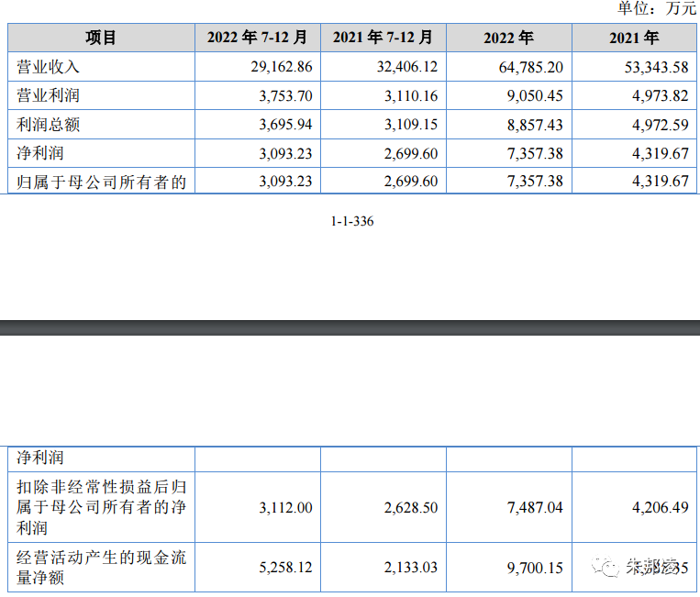Select the 营业利润 row label
The width and height of the screenshot is (700, 597).
(49, 95)
